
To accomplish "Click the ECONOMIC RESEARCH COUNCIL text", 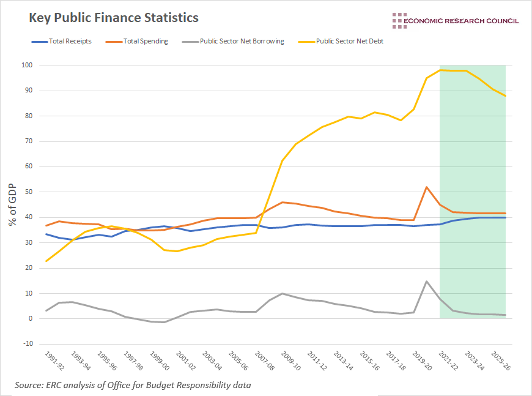I will coord(460,20).
